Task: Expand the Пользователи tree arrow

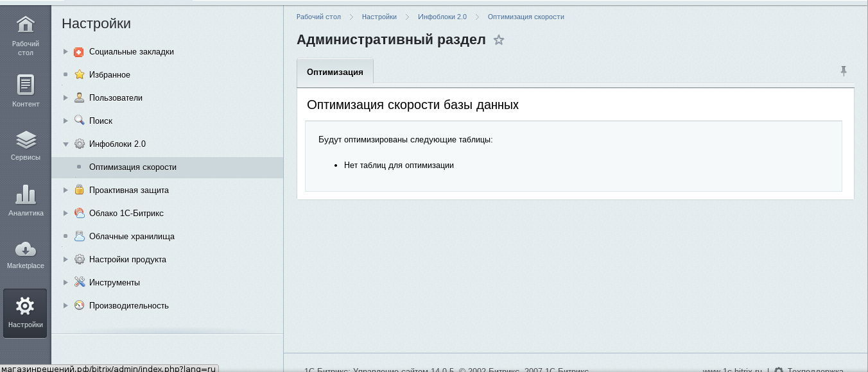Action: click(65, 98)
